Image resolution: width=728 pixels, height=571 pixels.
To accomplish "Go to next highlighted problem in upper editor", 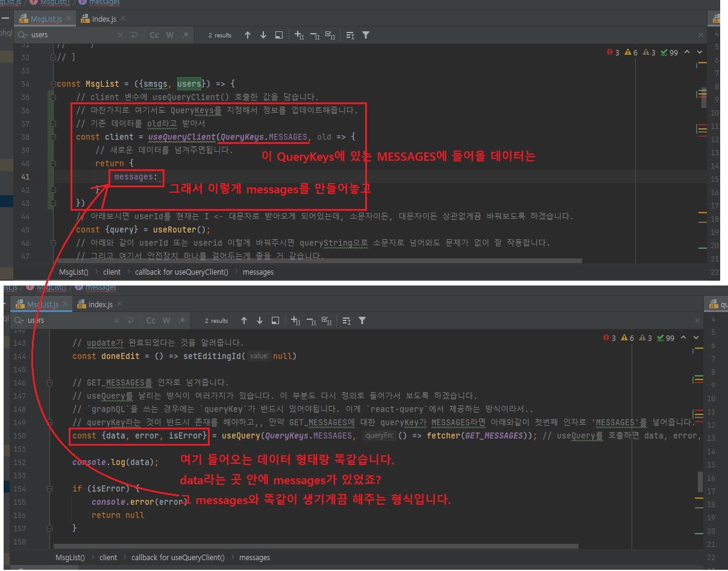I will click(700, 52).
